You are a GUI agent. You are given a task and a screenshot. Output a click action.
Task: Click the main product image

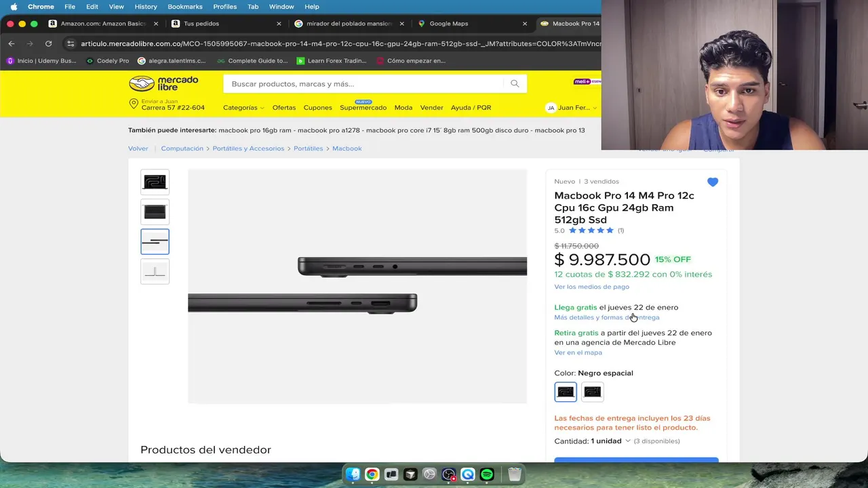coord(357,286)
